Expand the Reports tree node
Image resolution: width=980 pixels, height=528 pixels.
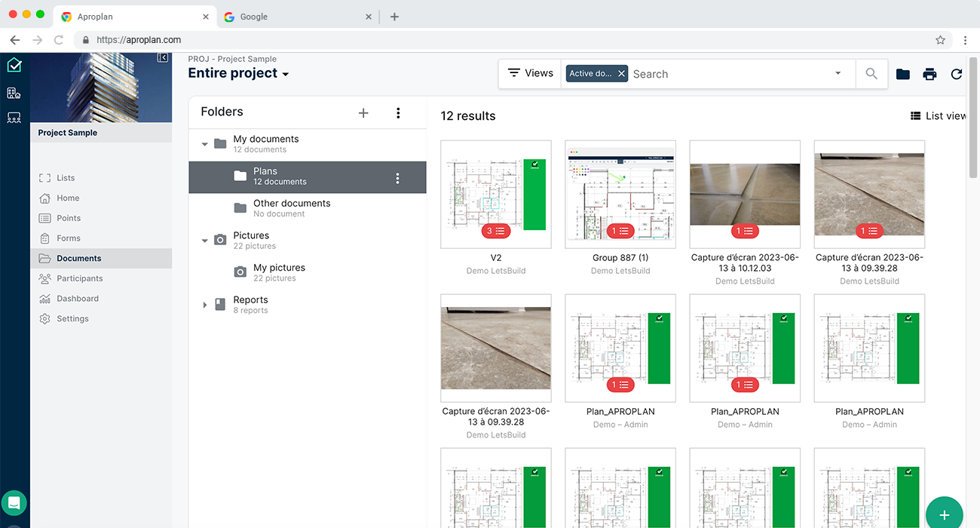pos(204,305)
